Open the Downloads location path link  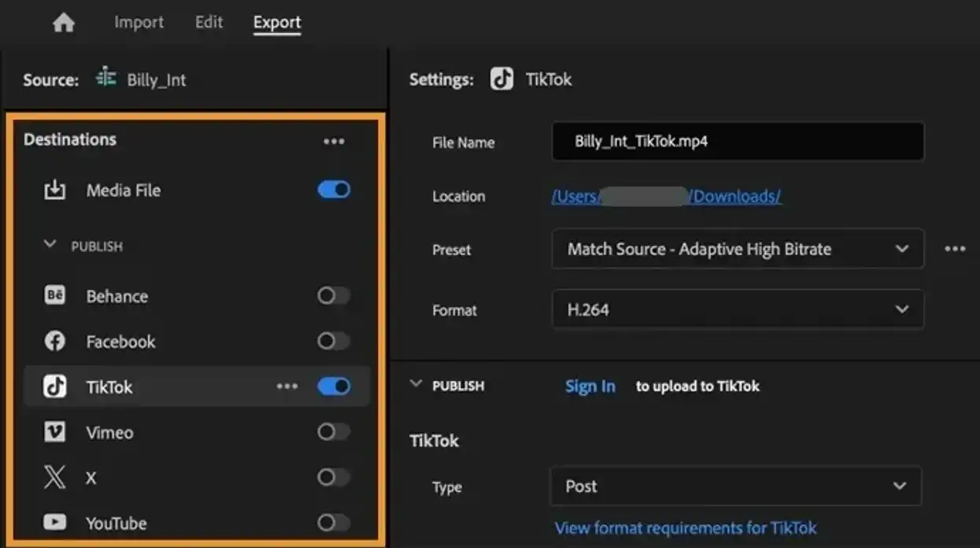[666, 196]
